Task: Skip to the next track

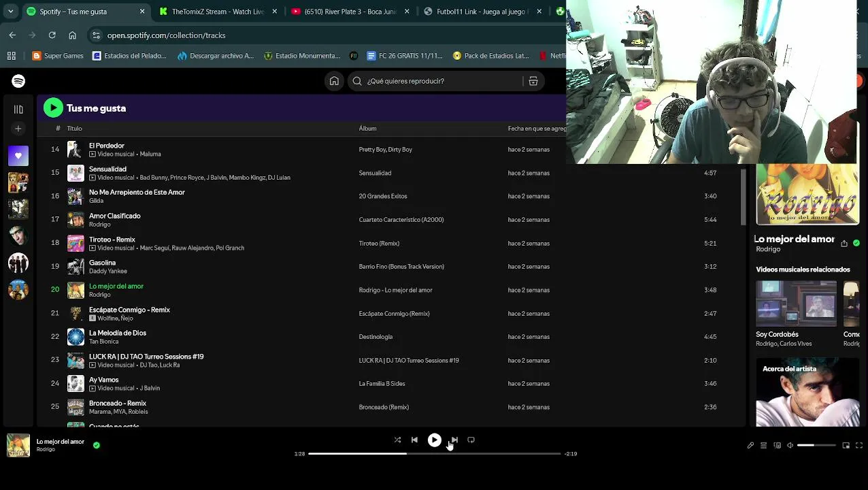Action: [454, 440]
